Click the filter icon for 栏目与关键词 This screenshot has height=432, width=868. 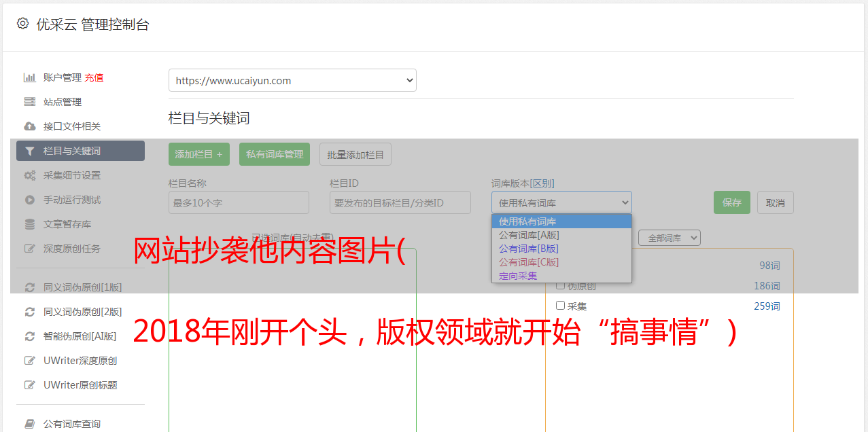(x=29, y=151)
